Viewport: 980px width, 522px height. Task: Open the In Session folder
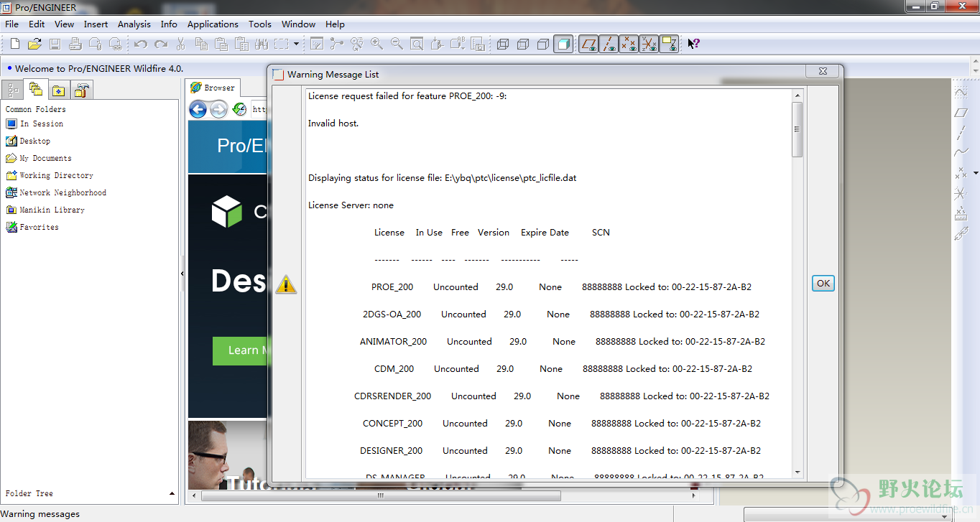click(x=34, y=123)
